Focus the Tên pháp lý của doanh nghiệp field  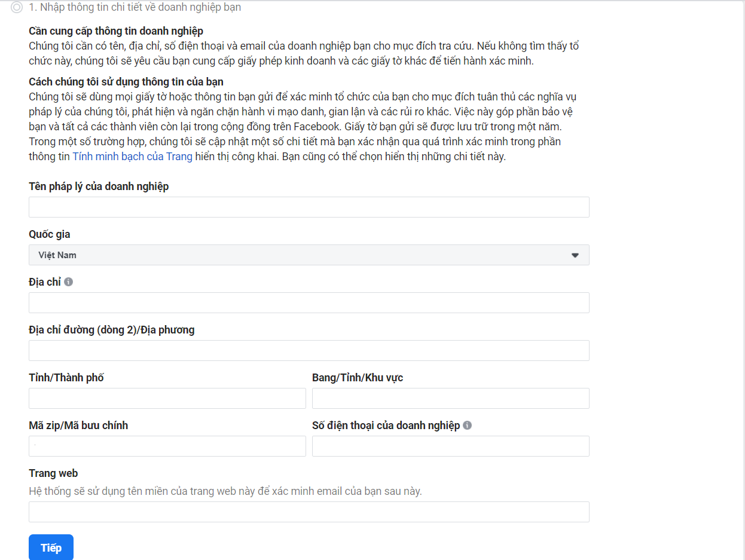coord(309,207)
